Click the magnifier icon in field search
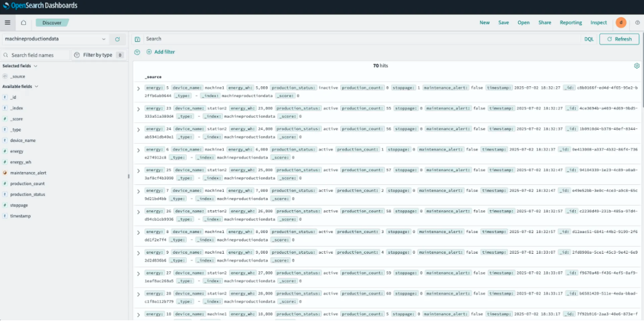 click(x=6, y=55)
